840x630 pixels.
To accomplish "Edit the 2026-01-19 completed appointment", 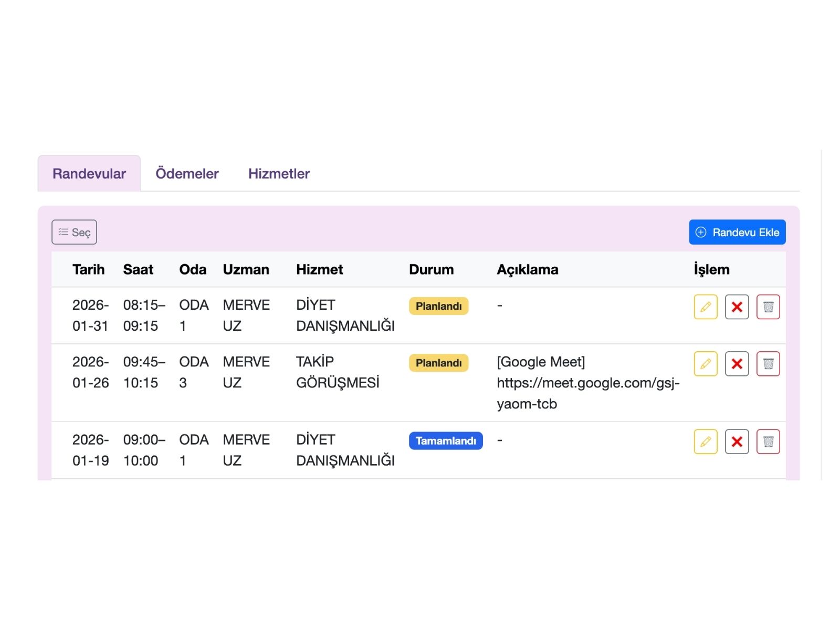I will pos(705,441).
